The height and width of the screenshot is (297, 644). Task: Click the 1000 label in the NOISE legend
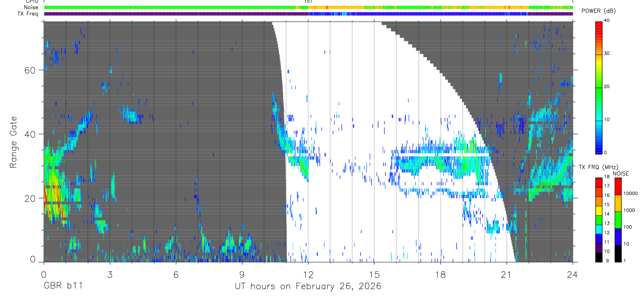click(x=629, y=210)
